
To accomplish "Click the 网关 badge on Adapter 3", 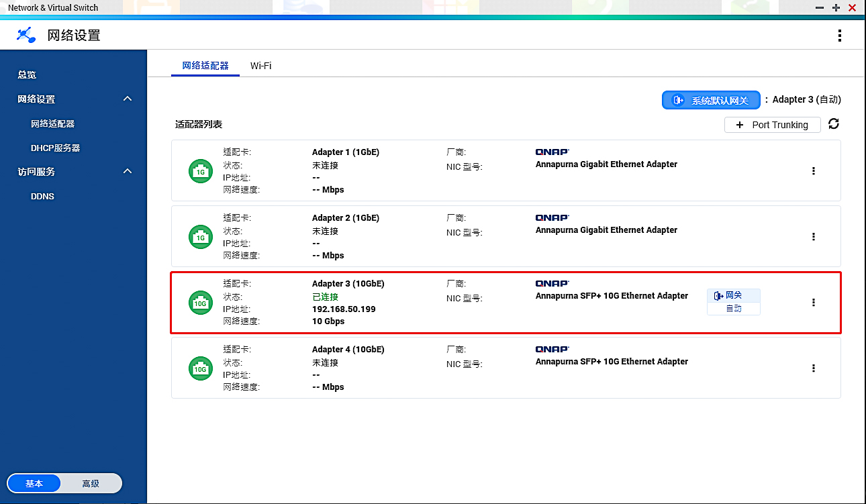I will (x=732, y=296).
